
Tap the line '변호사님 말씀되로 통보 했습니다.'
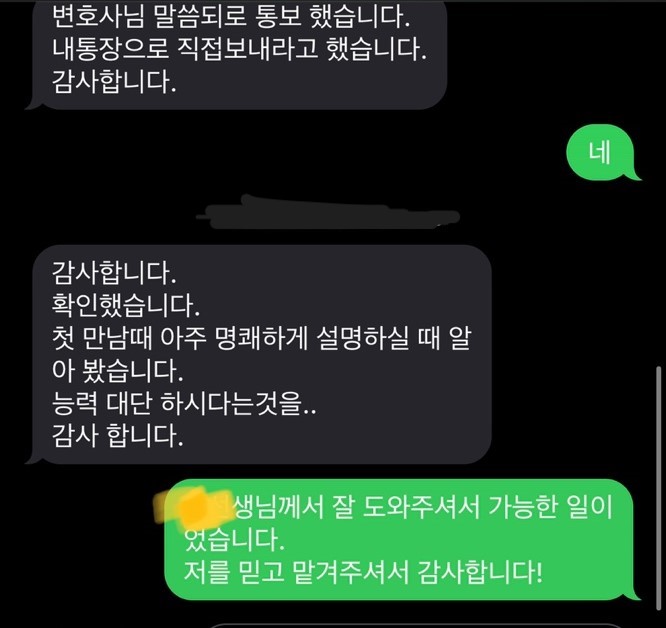pyautogui.click(x=231, y=17)
